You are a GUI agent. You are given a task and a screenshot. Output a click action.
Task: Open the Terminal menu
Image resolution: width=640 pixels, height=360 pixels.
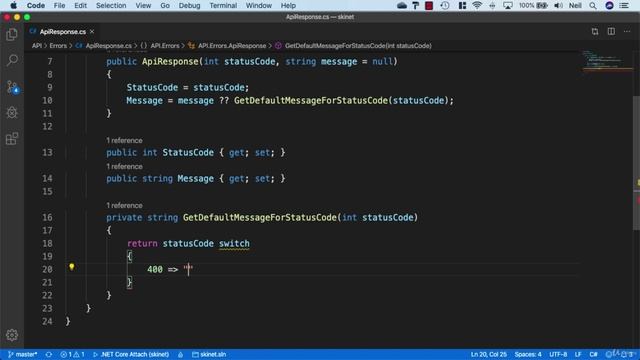click(223, 5)
